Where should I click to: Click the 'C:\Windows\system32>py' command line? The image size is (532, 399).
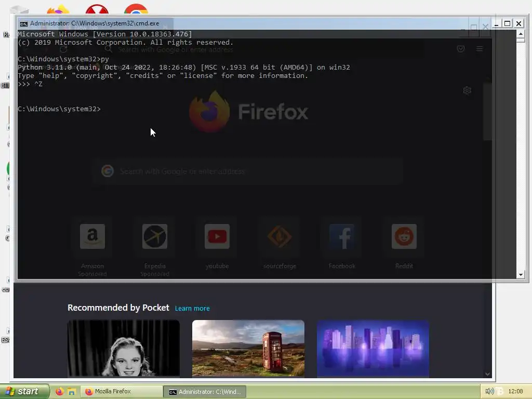click(63, 59)
